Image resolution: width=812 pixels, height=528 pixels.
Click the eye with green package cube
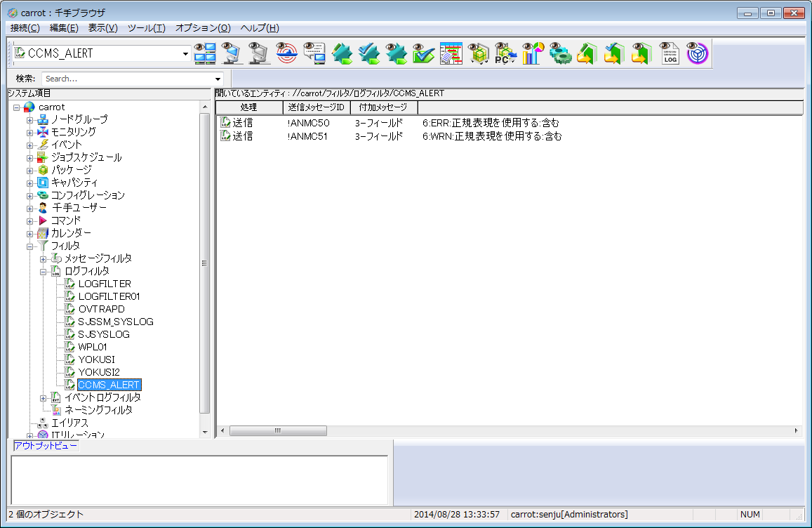479,53
